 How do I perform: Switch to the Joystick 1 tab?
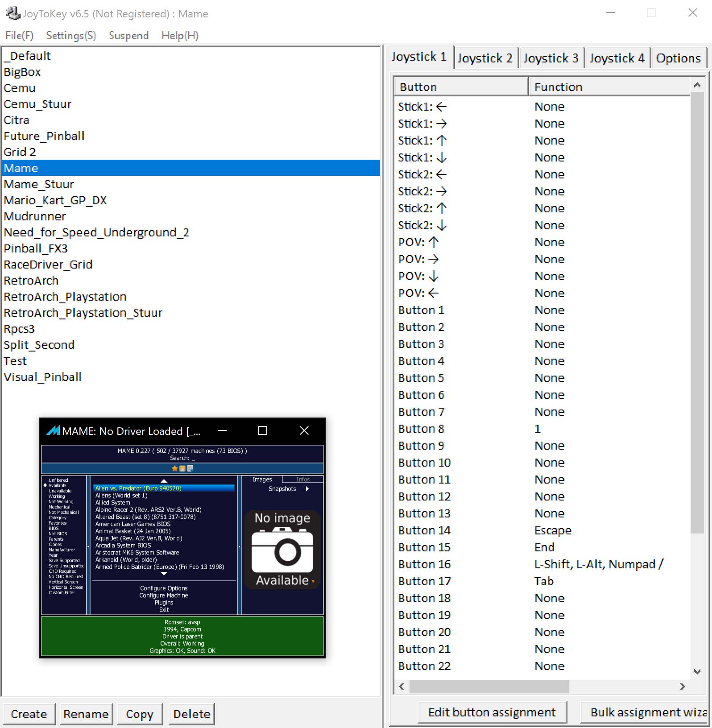pyautogui.click(x=419, y=57)
